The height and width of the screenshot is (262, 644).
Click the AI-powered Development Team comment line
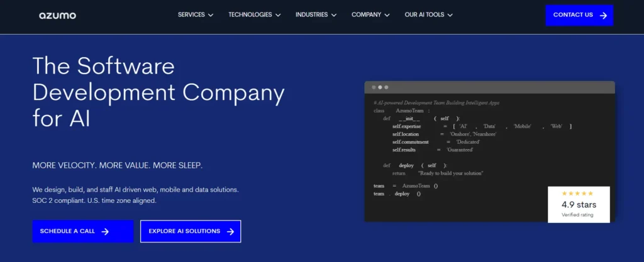coord(436,103)
